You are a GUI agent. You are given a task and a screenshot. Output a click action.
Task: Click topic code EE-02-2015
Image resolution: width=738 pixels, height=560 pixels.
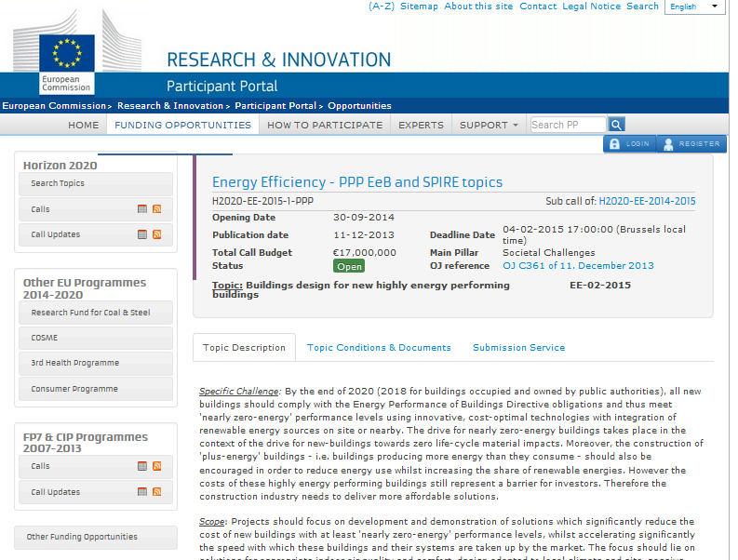pyautogui.click(x=600, y=286)
